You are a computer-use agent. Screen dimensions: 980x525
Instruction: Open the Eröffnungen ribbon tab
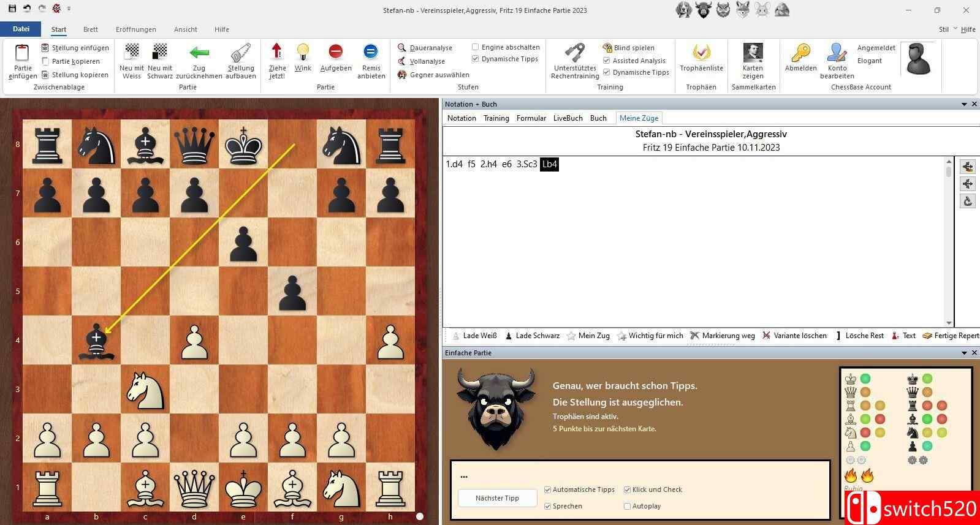coord(135,29)
